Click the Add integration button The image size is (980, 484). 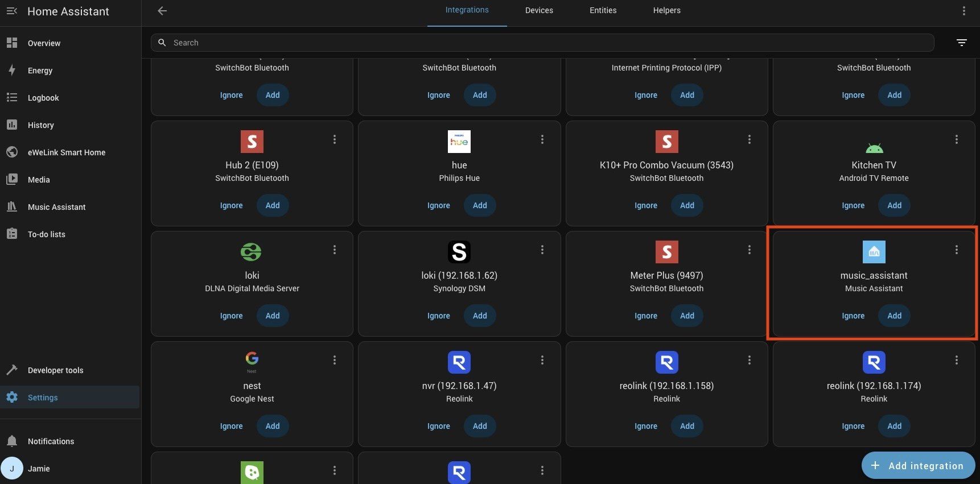pos(918,466)
